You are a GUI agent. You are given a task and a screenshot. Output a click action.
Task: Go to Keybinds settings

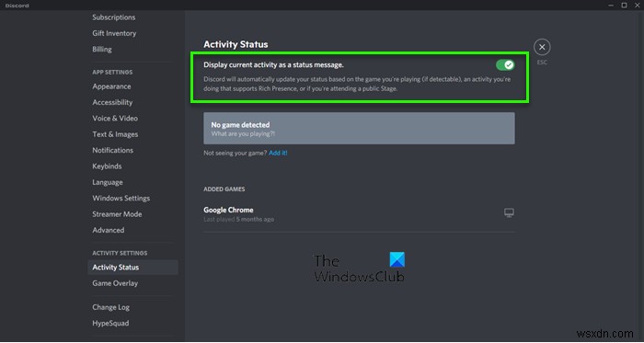coord(107,166)
